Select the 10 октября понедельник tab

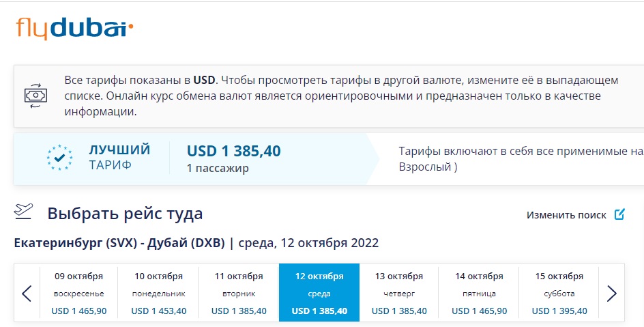point(158,294)
